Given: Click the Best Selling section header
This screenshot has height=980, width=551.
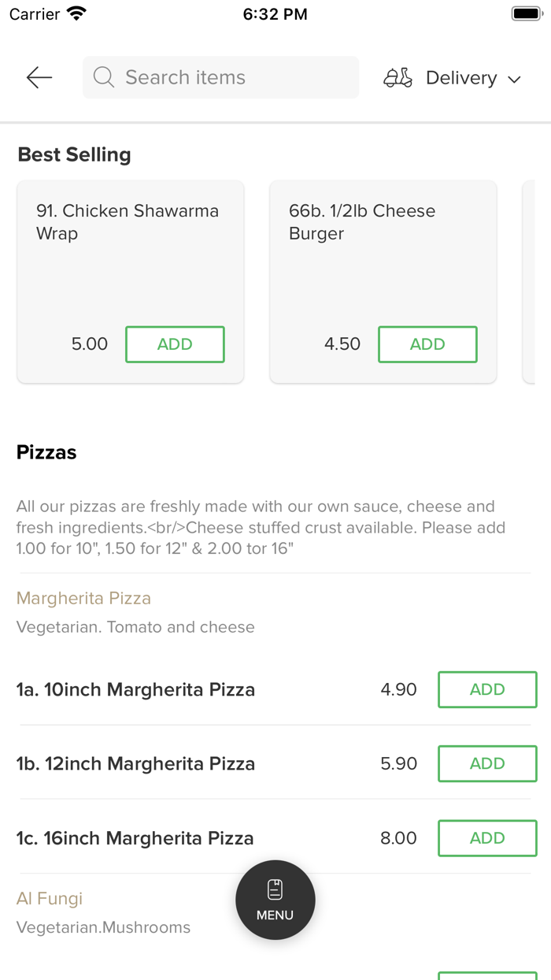Looking at the screenshot, I should tap(74, 154).
